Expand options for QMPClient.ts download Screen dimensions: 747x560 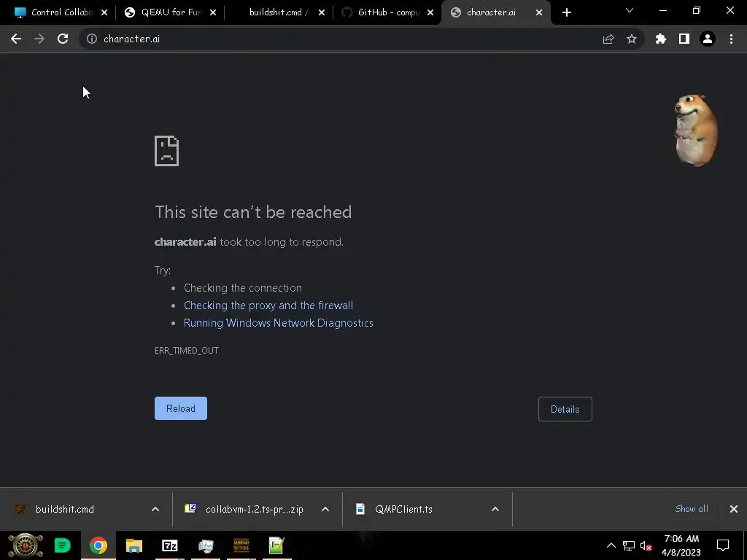(495, 509)
